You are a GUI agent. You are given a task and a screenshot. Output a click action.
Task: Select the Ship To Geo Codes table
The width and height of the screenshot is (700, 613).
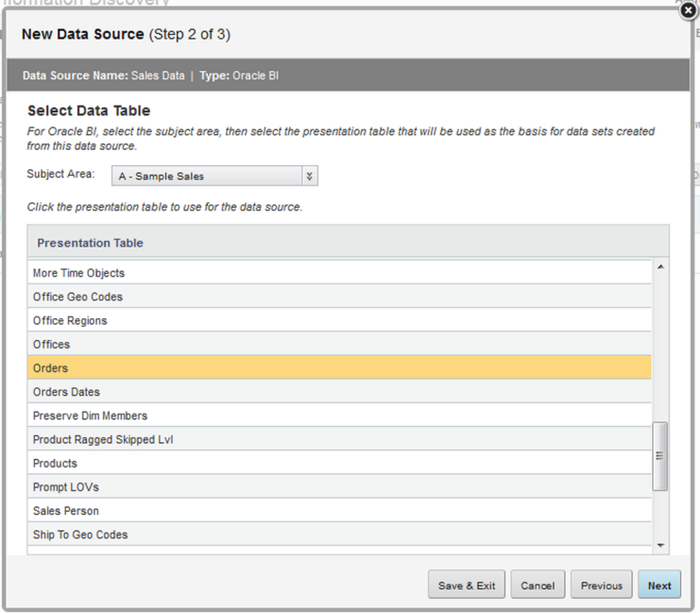pyautogui.click(x=339, y=535)
